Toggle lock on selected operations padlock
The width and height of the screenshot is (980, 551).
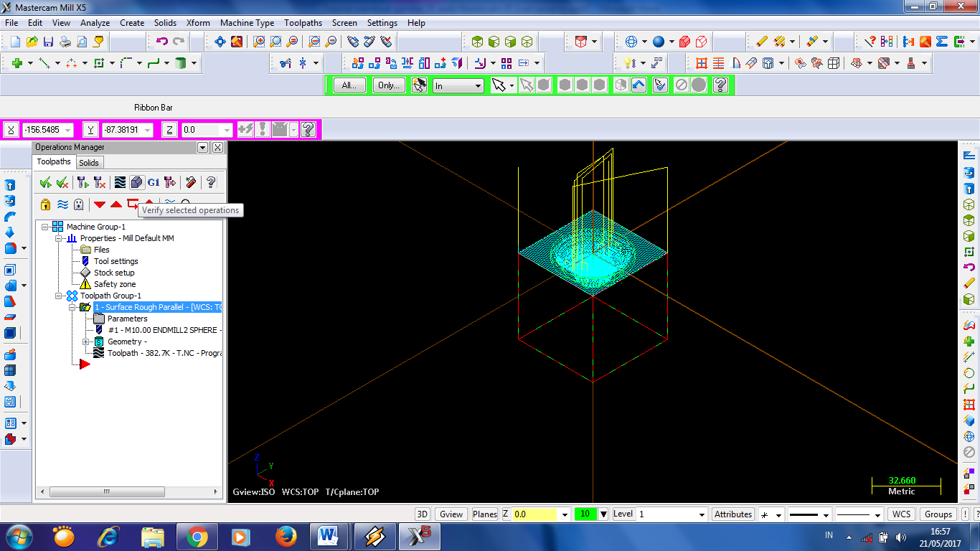tap(45, 204)
